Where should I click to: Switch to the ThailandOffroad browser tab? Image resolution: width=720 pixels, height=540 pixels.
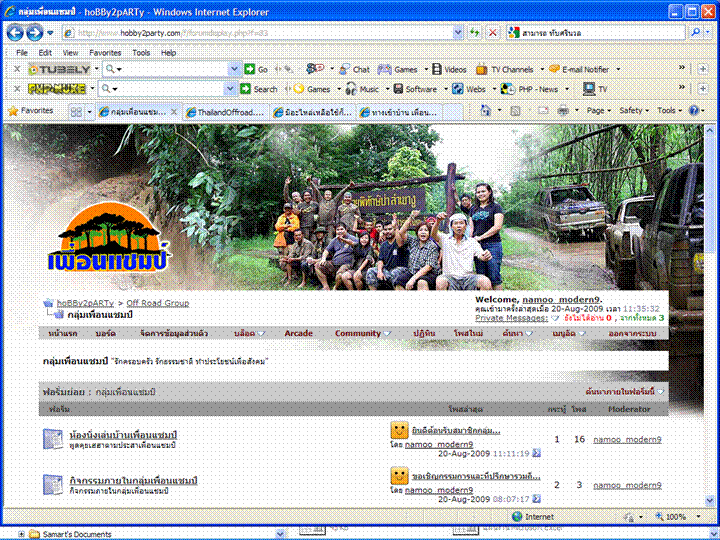[x=226, y=112]
